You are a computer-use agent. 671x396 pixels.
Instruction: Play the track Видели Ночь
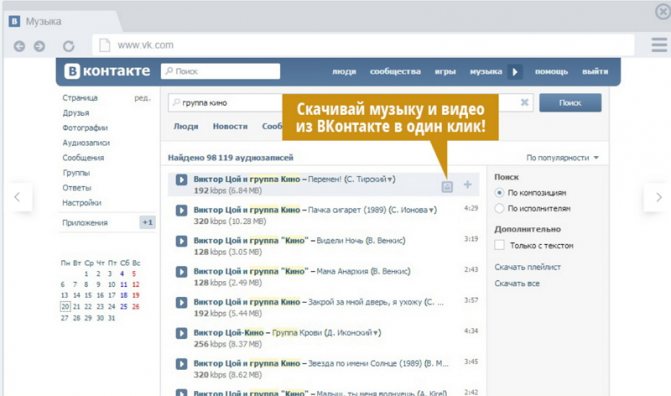(181, 241)
